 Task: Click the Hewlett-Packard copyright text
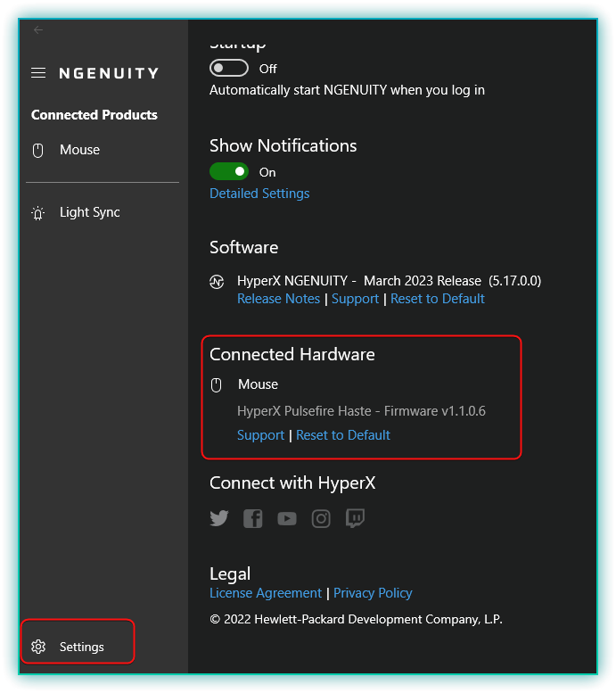357,619
